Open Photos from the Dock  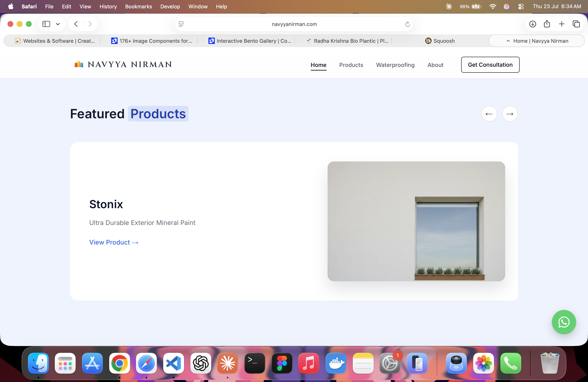[483, 363]
